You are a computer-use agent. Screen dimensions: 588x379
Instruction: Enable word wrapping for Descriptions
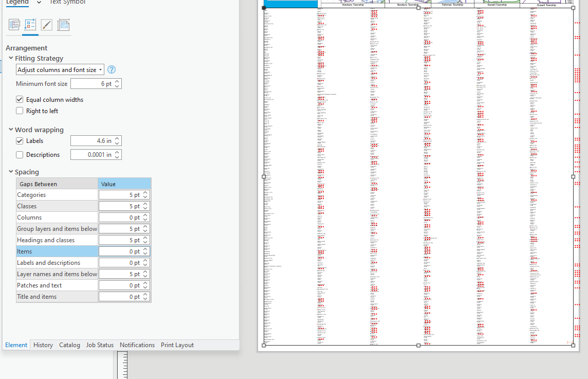click(19, 154)
